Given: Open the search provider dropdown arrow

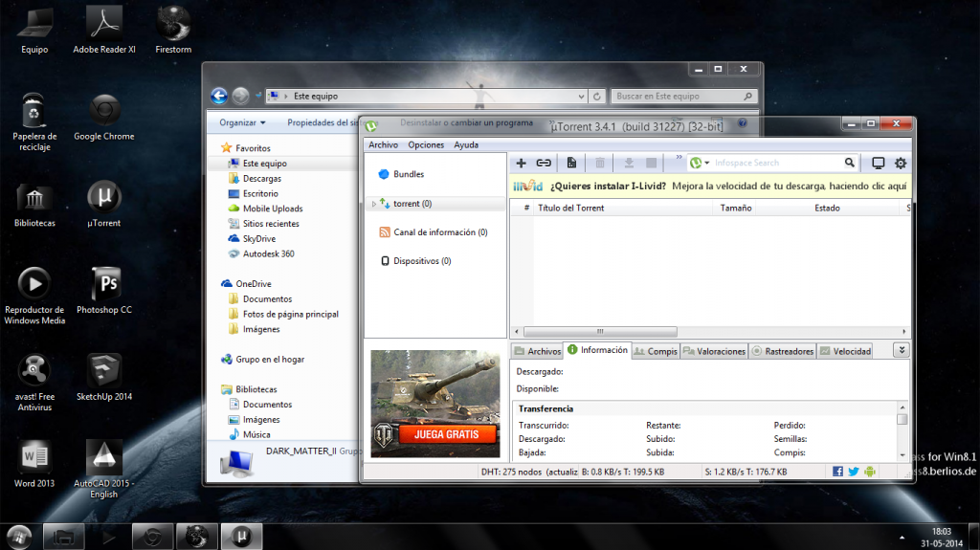Looking at the screenshot, I should (707, 164).
